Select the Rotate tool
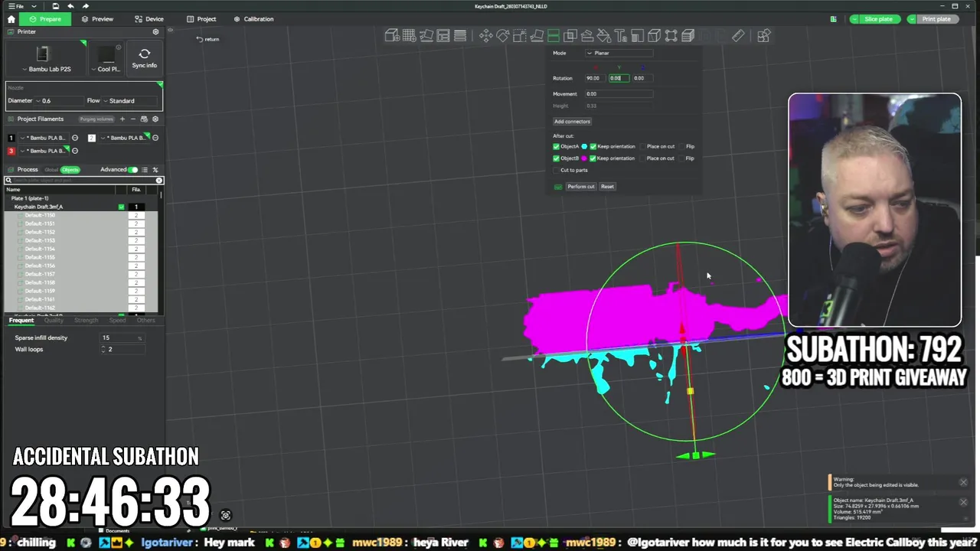 click(x=502, y=36)
